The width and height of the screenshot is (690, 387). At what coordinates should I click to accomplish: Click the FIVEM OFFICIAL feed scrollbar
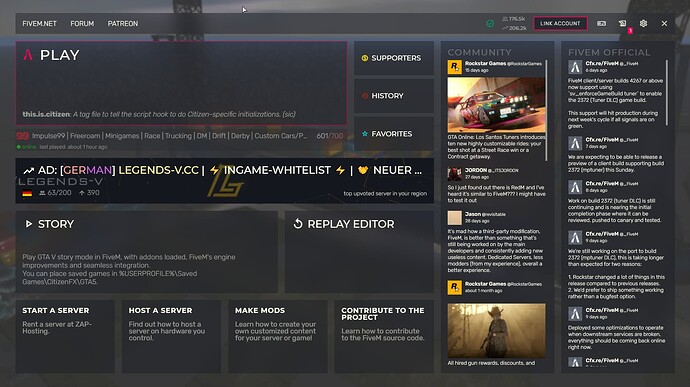pos(667,92)
